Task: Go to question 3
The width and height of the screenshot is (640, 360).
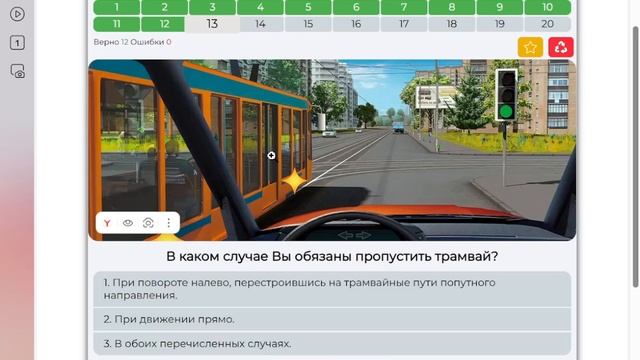Action: coord(212,7)
